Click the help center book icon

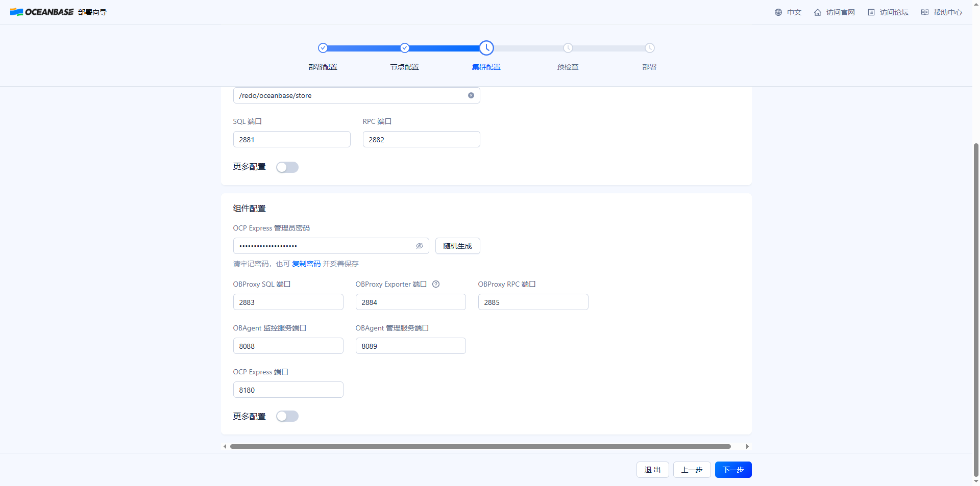click(x=925, y=12)
